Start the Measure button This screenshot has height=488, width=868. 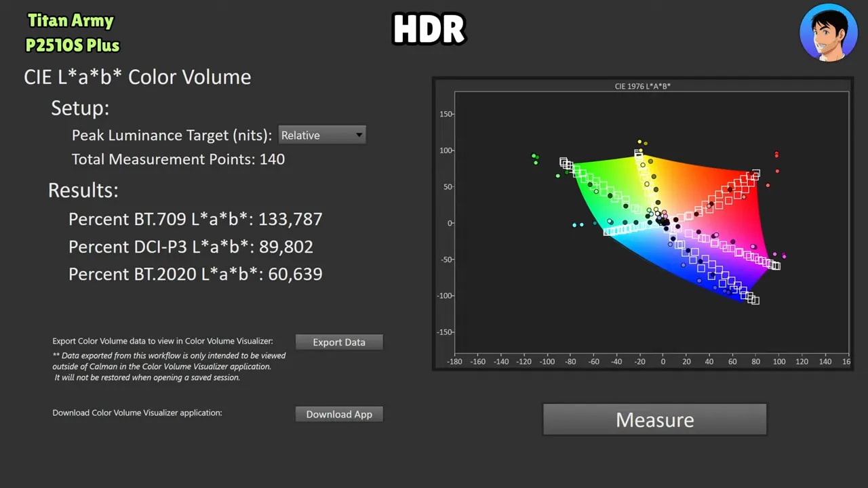[x=655, y=420]
